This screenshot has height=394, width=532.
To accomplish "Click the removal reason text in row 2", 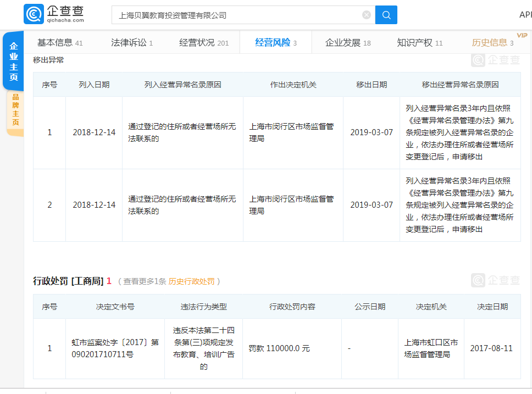I will 460,205.
